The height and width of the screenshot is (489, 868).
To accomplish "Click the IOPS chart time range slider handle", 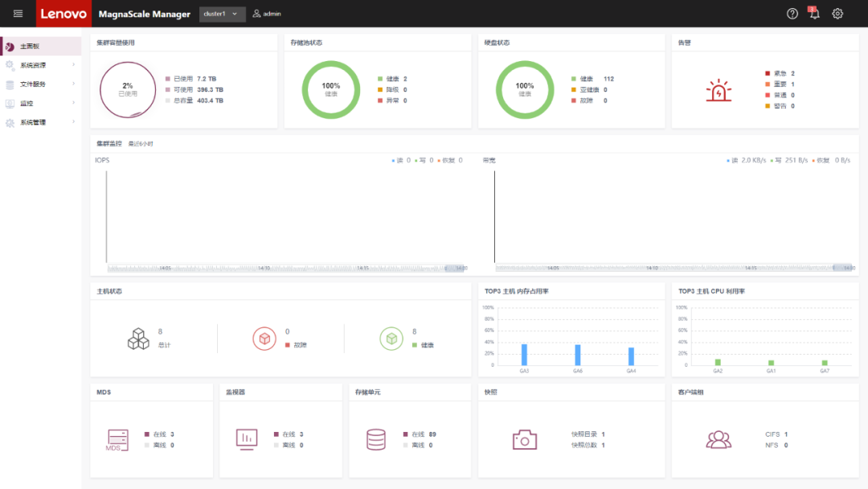I will point(455,268).
